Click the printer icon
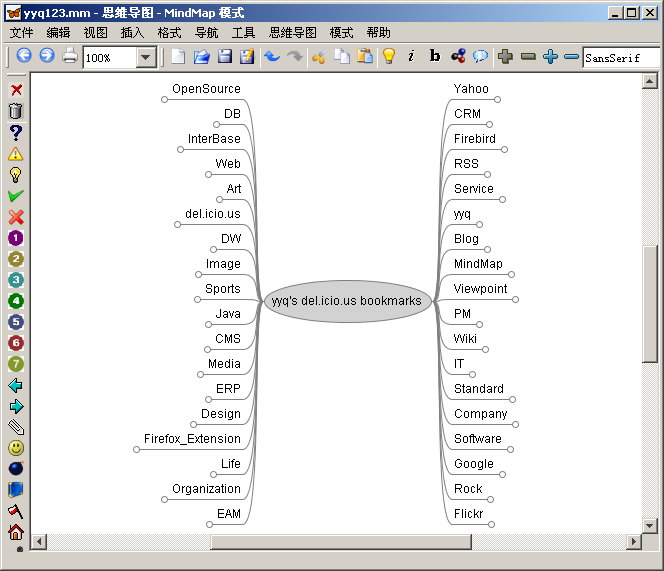 click(x=70, y=56)
